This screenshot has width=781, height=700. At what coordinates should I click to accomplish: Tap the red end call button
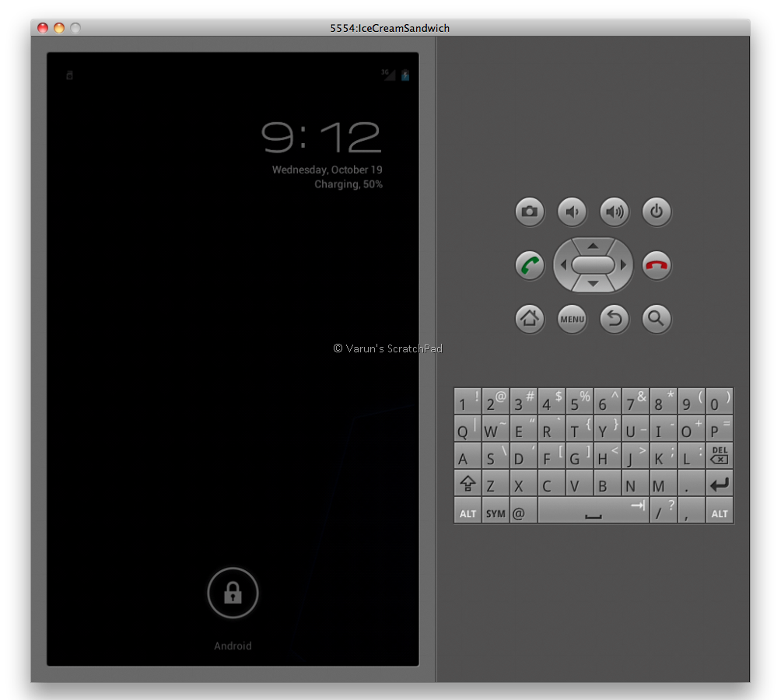657,265
